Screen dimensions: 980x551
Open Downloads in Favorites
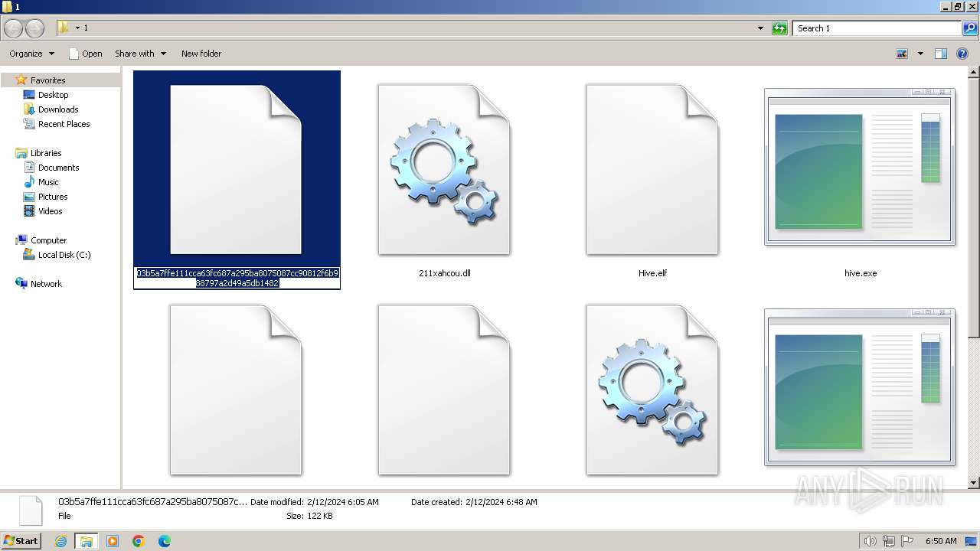(x=58, y=109)
